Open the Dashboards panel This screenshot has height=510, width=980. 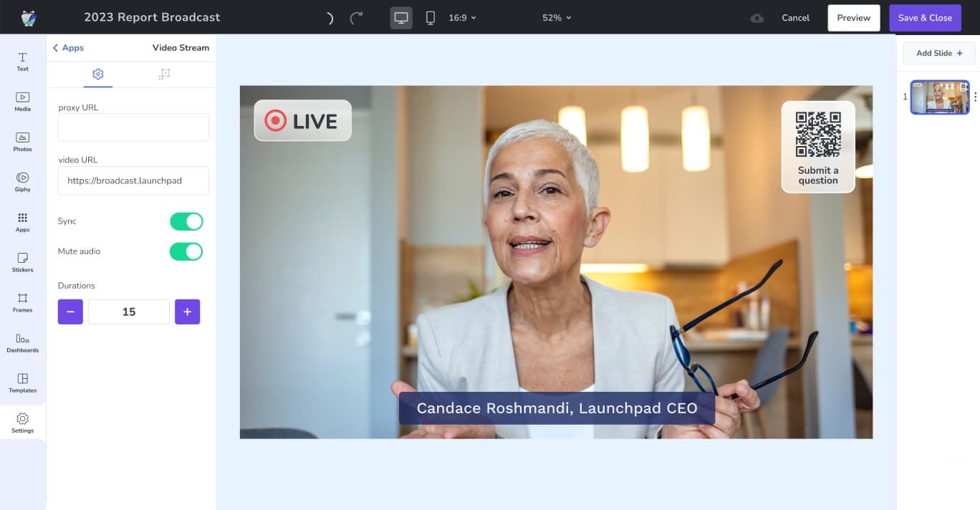tap(23, 342)
